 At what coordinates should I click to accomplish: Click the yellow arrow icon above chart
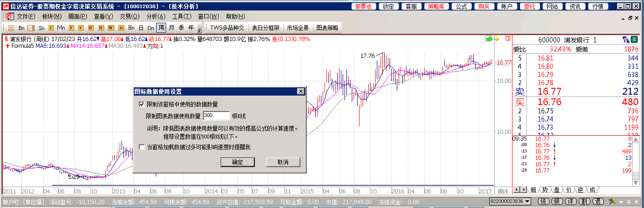click(497, 38)
